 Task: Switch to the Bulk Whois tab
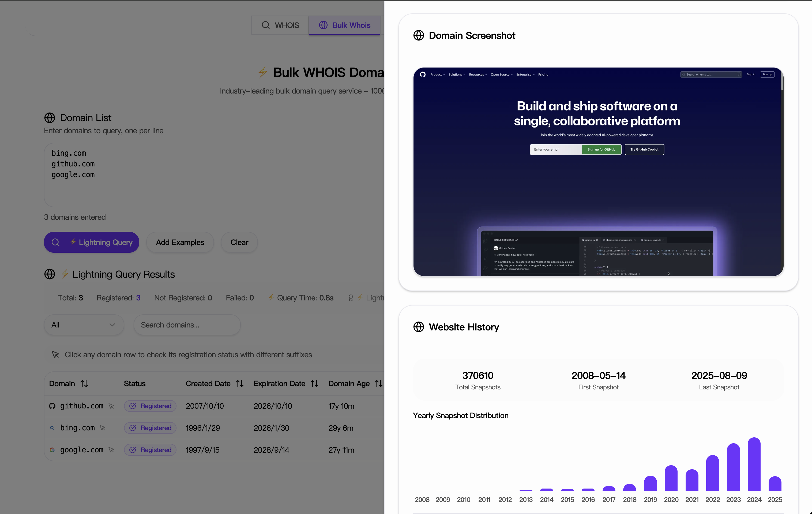tap(344, 25)
